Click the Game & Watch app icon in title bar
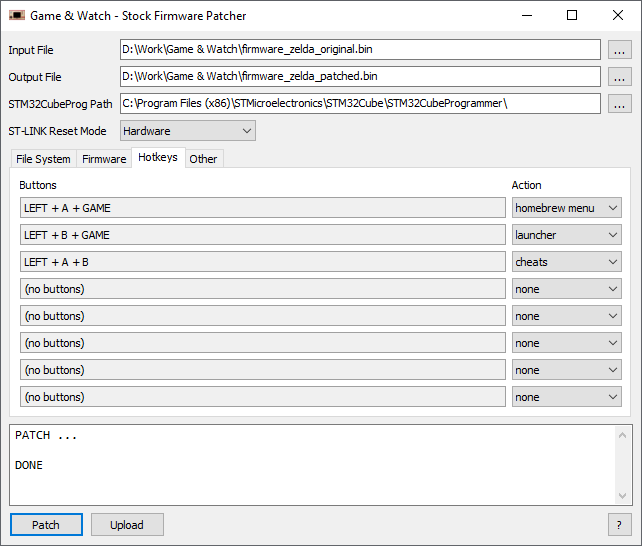642x546 pixels. coord(17,16)
